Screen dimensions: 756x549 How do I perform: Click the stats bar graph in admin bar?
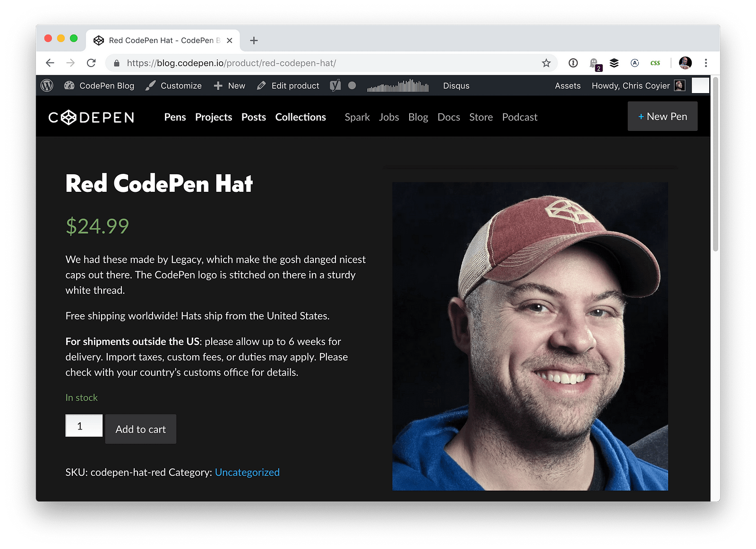point(398,86)
